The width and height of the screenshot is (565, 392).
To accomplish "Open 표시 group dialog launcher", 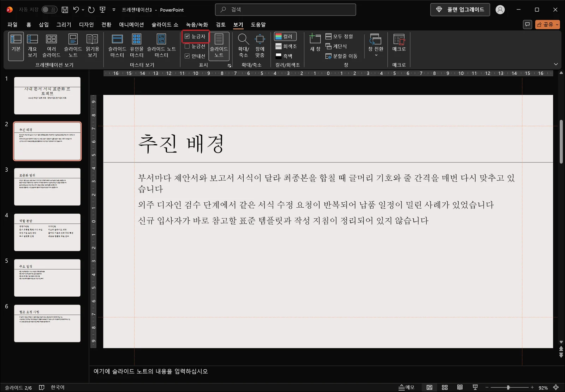I will pos(230,66).
